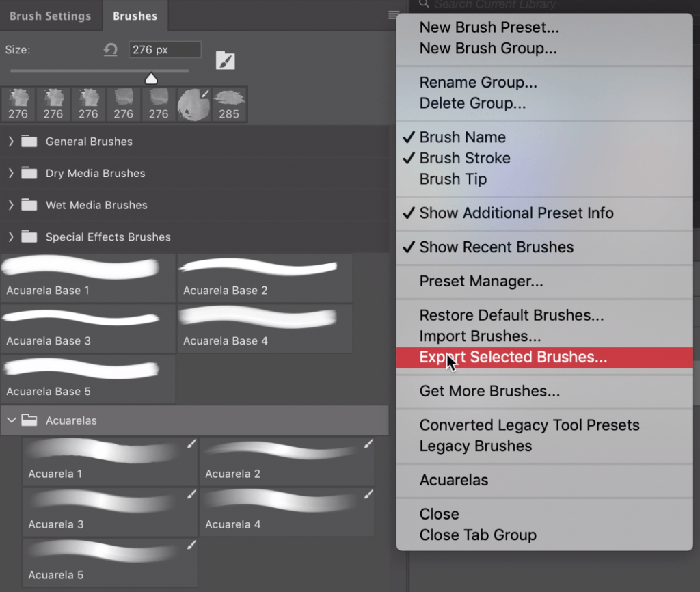The image size is (700, 592).
Task: Click Import Brushes in the menu
Action: [x=480, y=336]
